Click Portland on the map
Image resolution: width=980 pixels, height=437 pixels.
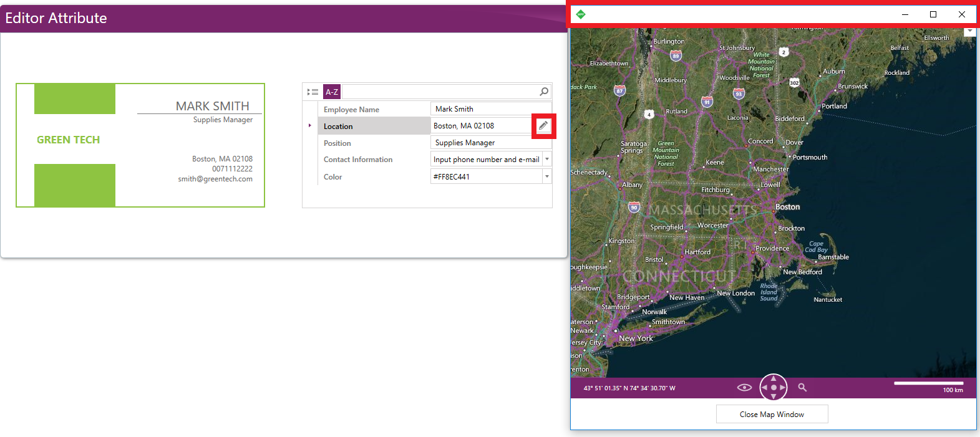tap(834, 106)
